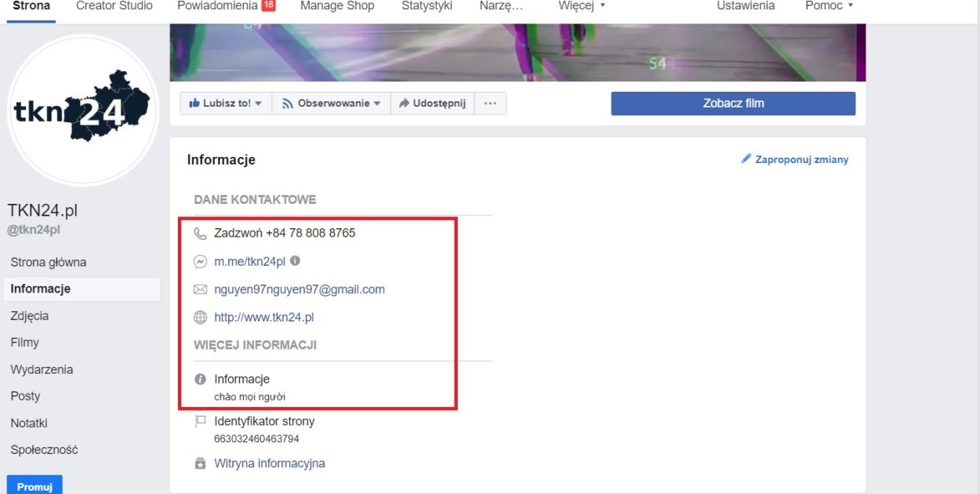
Task: Open the Pomoc dropdown
Action: pyautogui.click(x=829, y=5)
